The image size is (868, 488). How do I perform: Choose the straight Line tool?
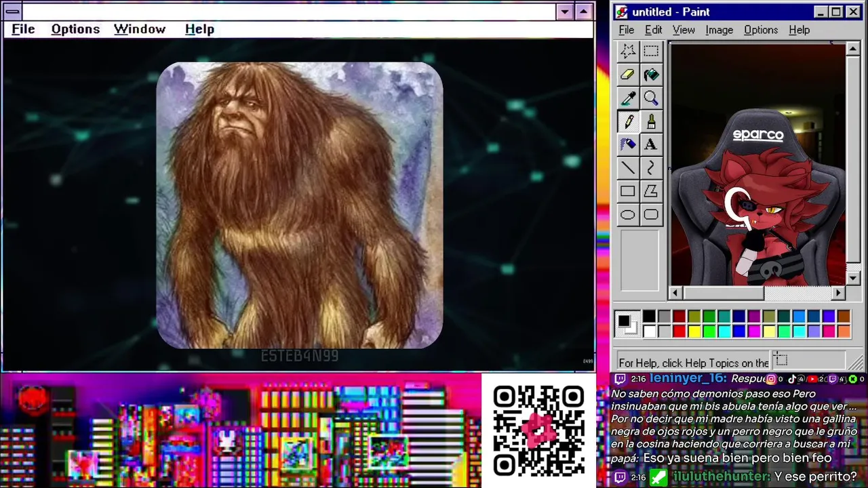coord(628,168)
